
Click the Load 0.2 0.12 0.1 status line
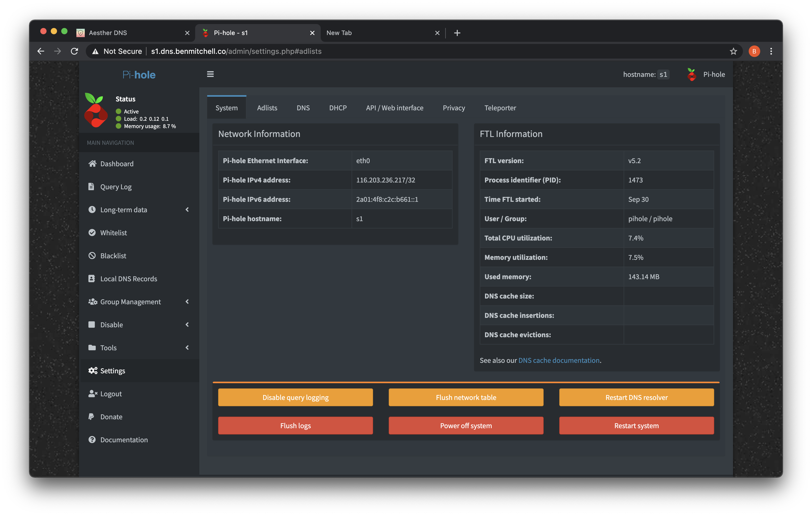point(142,119)
